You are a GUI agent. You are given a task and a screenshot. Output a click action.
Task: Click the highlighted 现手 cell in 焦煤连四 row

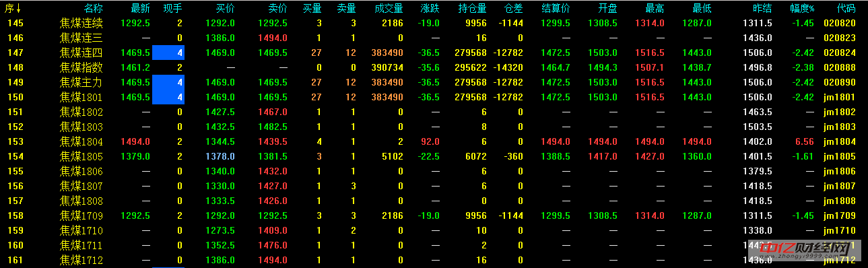click(x=168, y=53)
